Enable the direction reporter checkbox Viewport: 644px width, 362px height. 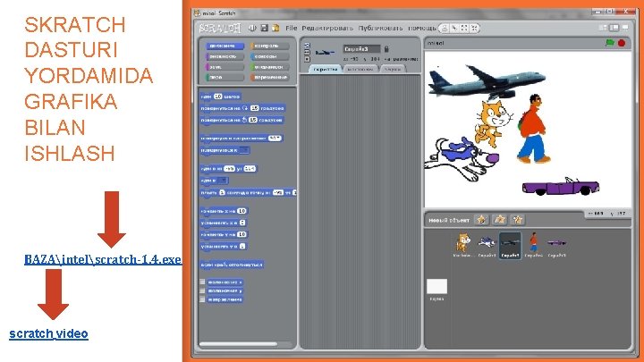point(202,299)
